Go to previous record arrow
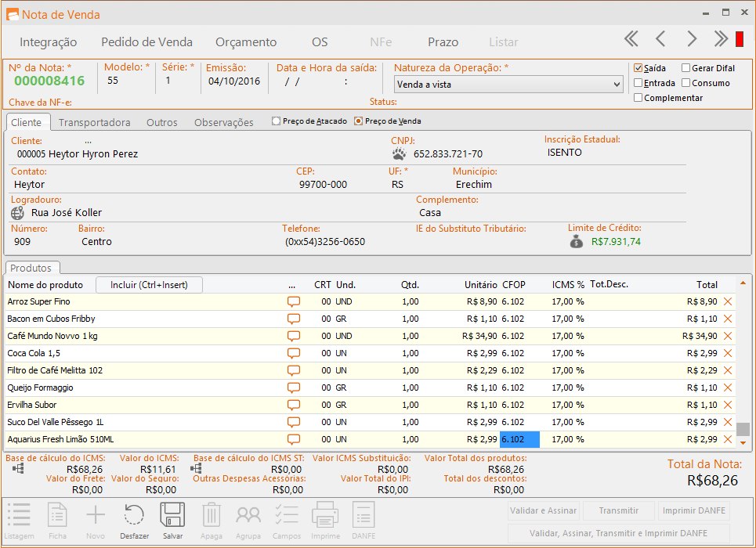The height and width of the screenshot is (548, 756). click(660, 39)
